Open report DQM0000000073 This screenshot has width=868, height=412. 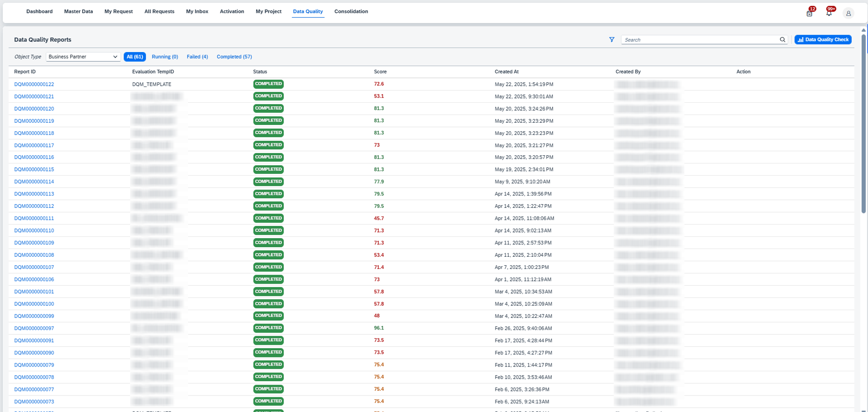point(34,402)
